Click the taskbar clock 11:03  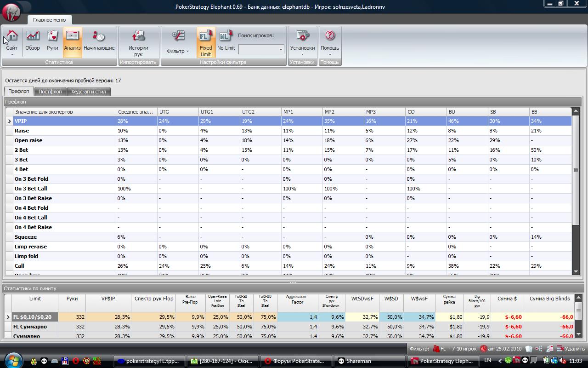coord(575,361)
